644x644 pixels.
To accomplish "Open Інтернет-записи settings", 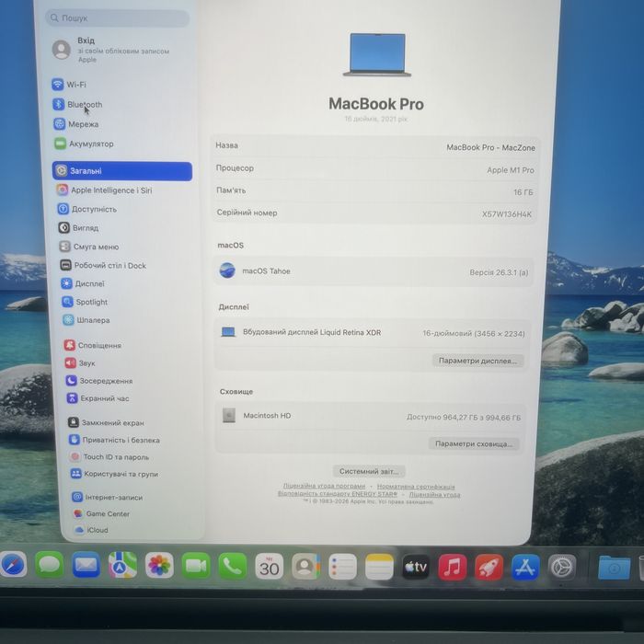I will tap(108, 498).
